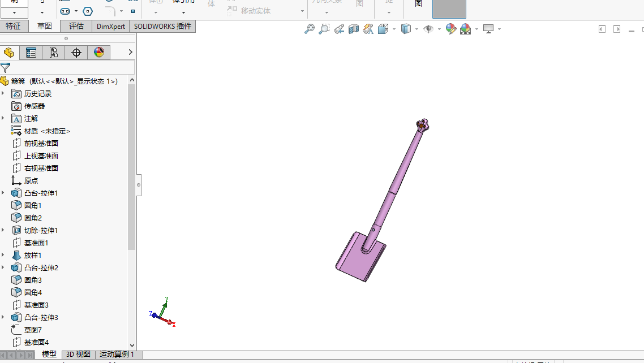
Task: Open the Dynamic Annotation Views tool
Action: [x=368, y=29]
